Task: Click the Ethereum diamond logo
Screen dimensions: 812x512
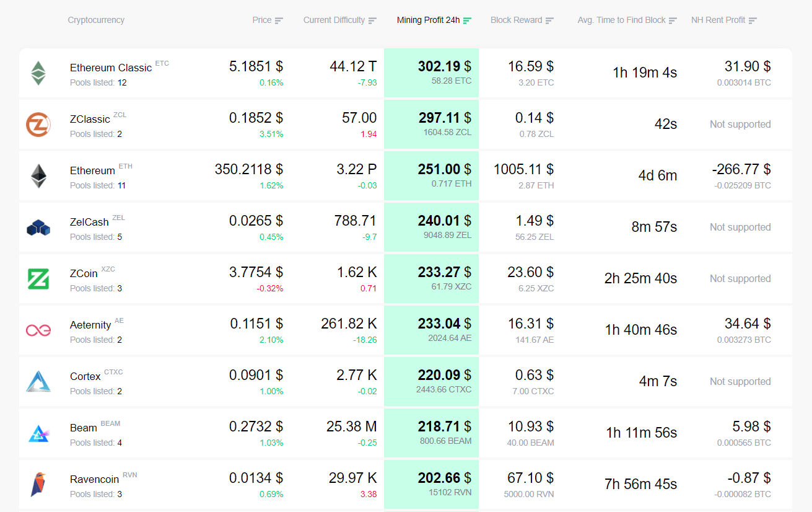Action: pyautogui.click(x=38, y=175)
